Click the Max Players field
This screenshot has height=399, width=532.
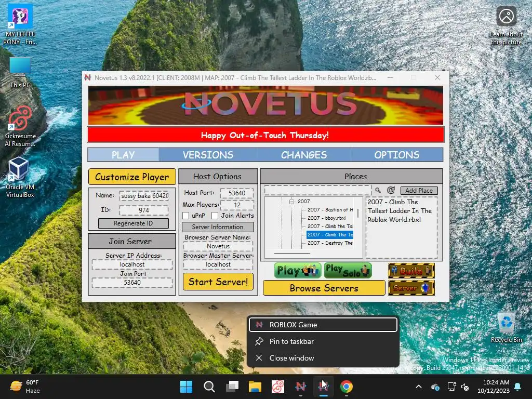pyautogui.click(x=237, y=205)
